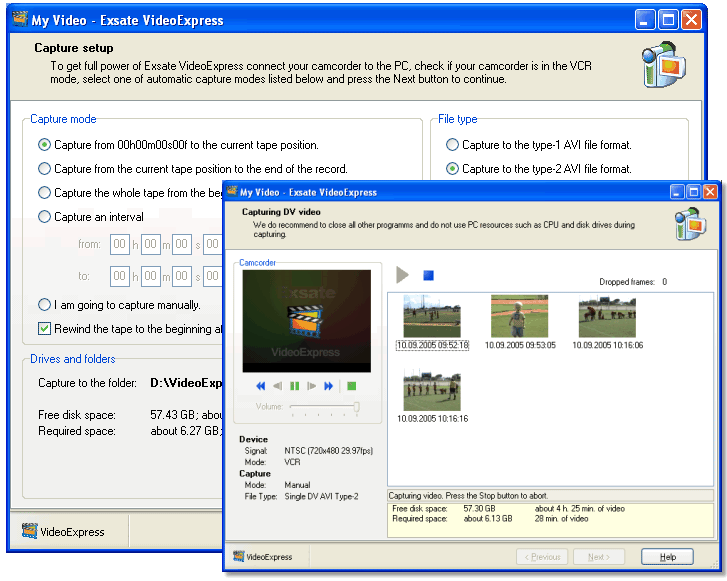Click the title bar app icon of back window
Viewport: 727px width, 581px height.
click(20, 19)
